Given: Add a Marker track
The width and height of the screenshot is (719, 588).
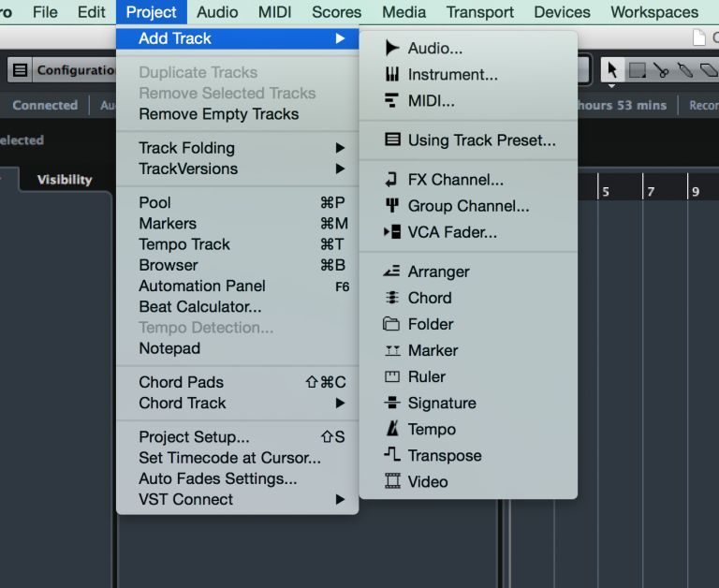Looking at the screenshot, I should [468, 350].
